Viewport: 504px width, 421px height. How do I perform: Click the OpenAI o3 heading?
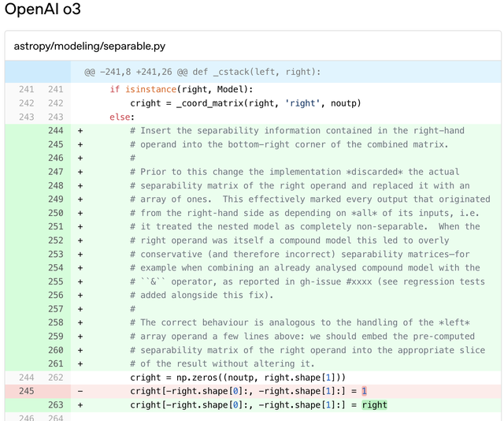coord(43,10)
